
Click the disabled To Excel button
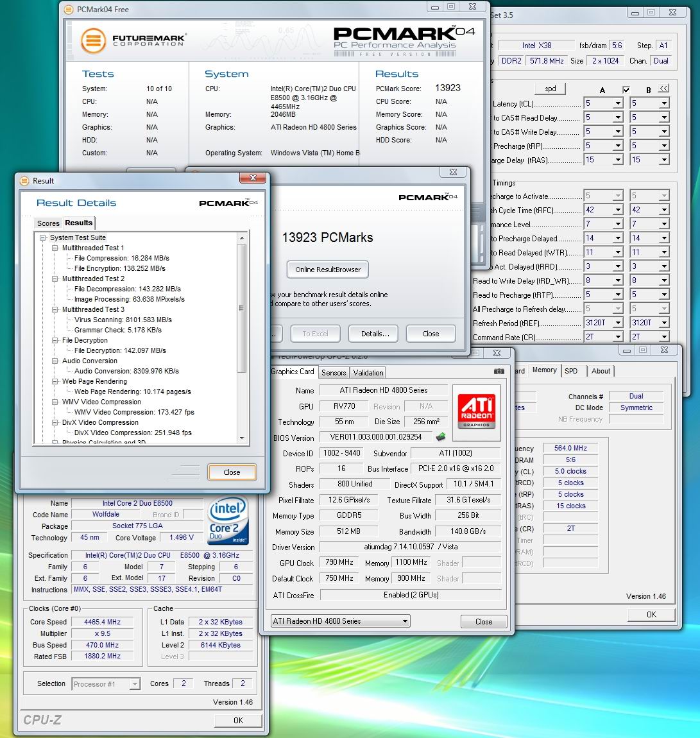coord(315,334)
